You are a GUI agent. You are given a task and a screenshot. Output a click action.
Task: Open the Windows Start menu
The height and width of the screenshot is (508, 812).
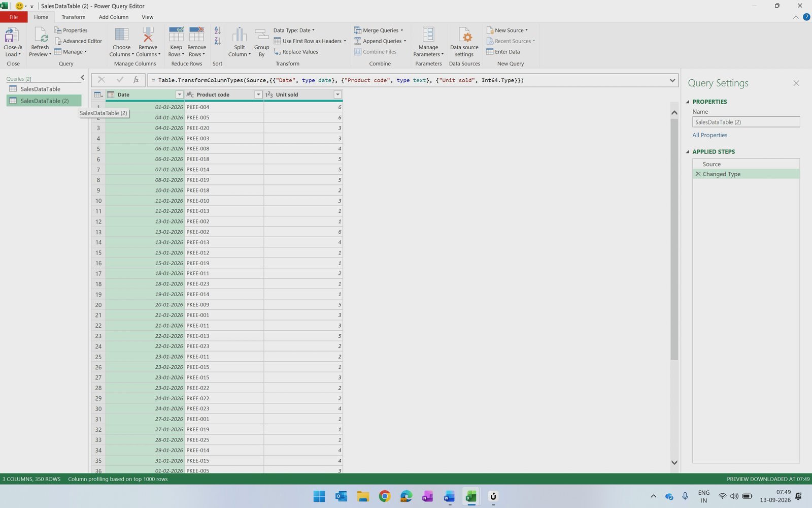(319, 496)
